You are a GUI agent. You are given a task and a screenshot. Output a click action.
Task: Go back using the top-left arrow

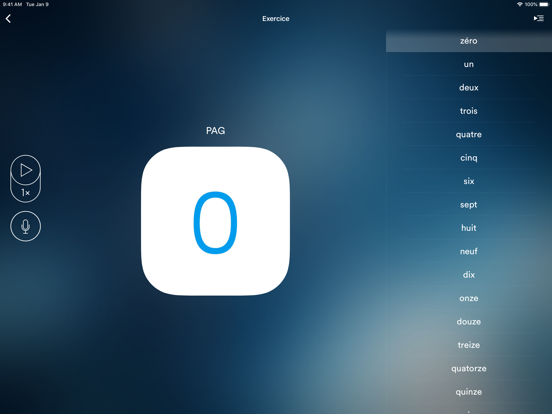pyautogui.click(x=8, y=19)
